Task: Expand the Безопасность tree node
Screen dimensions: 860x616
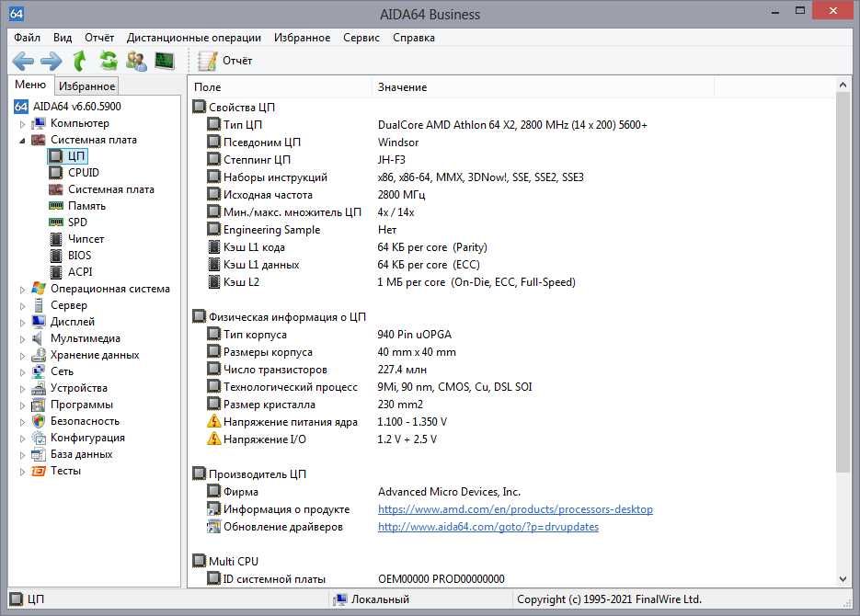Action: pos(22,422)
